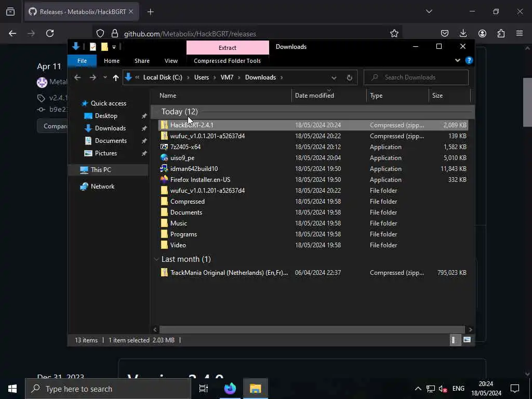Select the TrackMania Original zip file

pos(313,272)
